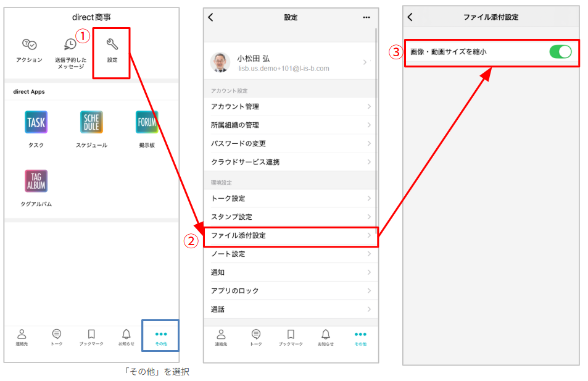The image size is (588, 381).
Task: Launch the TAG ALBUM タグアルバム app icon
Action: click(36, 180)
